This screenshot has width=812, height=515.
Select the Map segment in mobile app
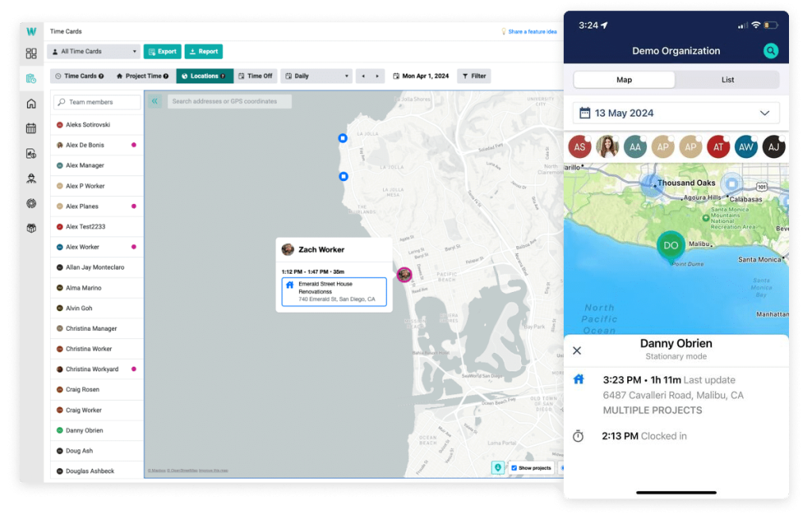pos(624,80)
